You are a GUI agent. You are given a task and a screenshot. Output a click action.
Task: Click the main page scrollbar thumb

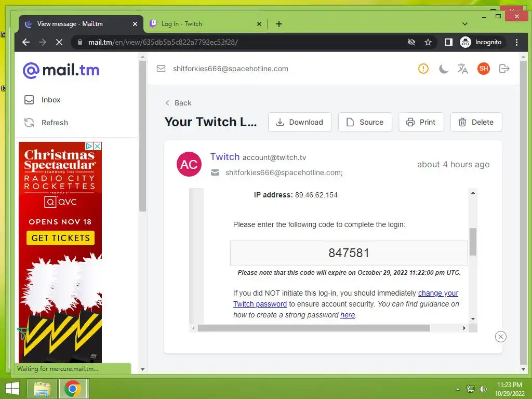pyautogui.click(x=523, y=212)
